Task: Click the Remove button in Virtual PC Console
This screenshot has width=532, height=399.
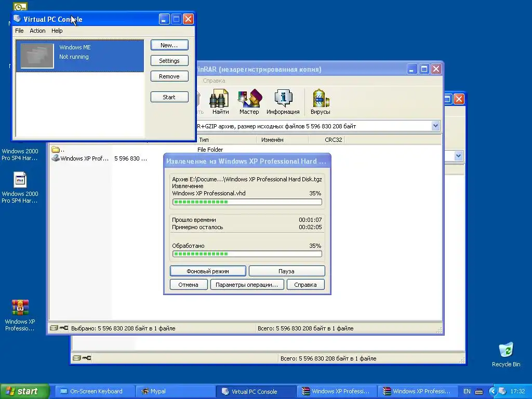Action: [x=169, y=76]
